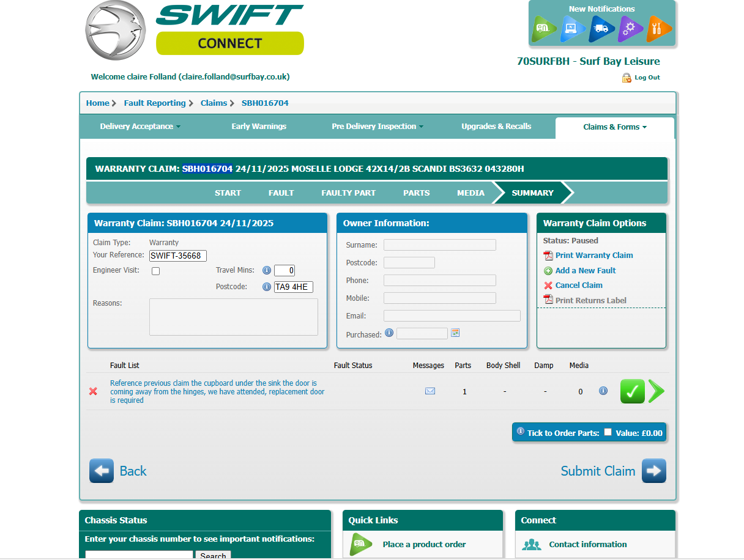Click the Fault Reporting breadcrumb link

(155, 103)
